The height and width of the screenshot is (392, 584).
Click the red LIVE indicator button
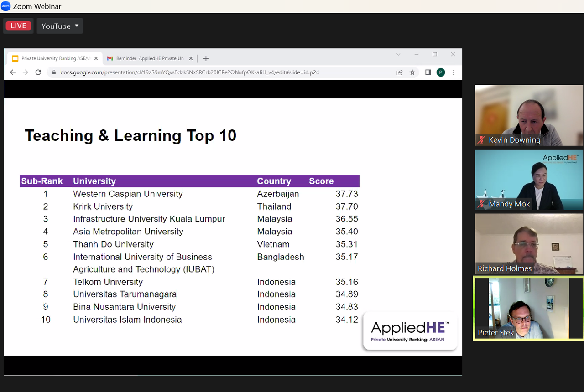(18, 26)
